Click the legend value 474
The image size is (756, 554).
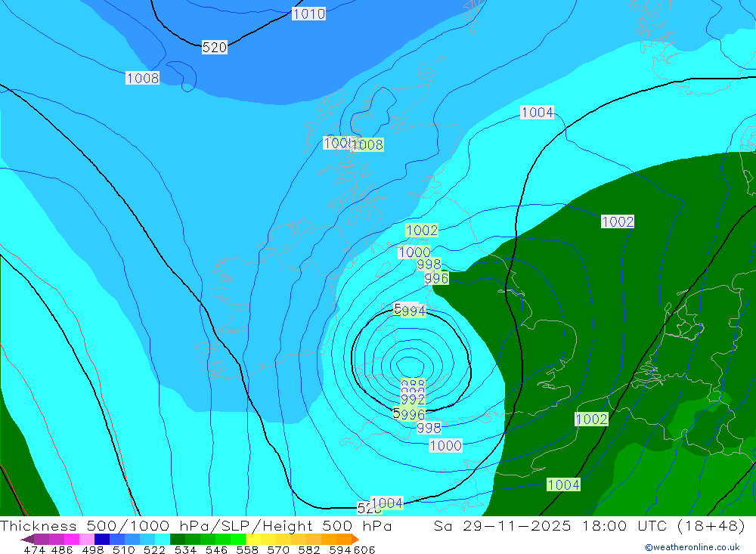click(35, 549)
